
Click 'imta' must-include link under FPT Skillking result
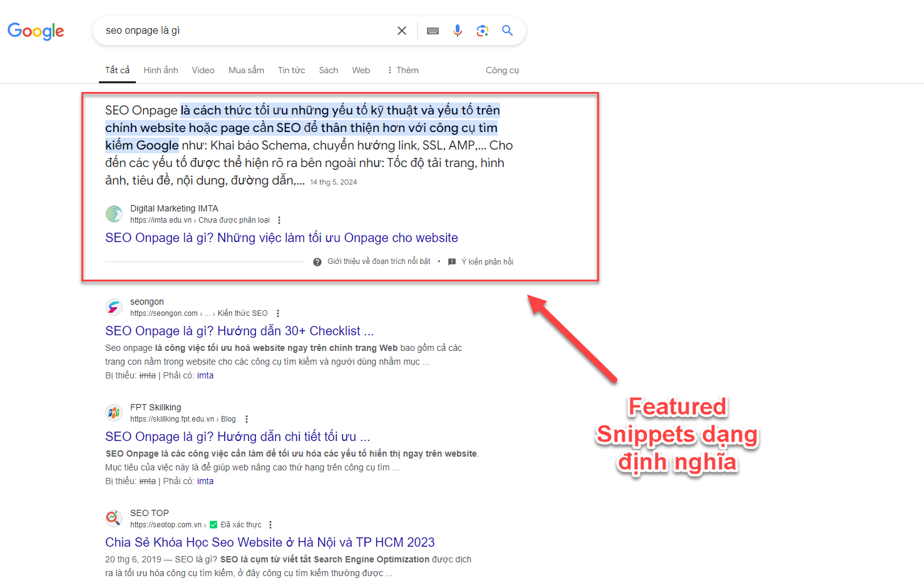pos(205,481)
